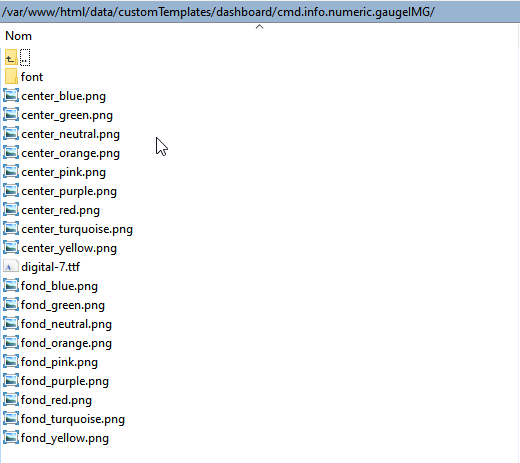This screenshot has height=463, width=520.
Task: Click the font folder icon
Action: click(x=11, y=77)
